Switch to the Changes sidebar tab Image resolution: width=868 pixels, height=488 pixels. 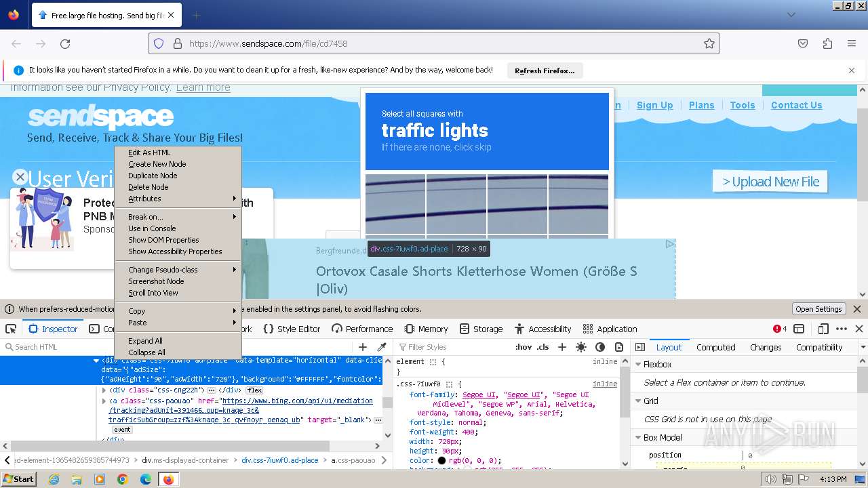[x=766, y=347]
